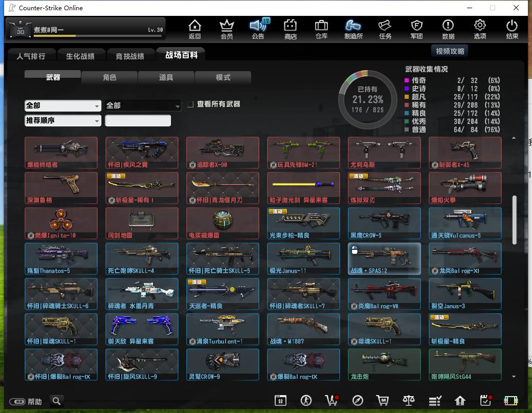Open the 会员 crown icon

click(x=227, y=29)
